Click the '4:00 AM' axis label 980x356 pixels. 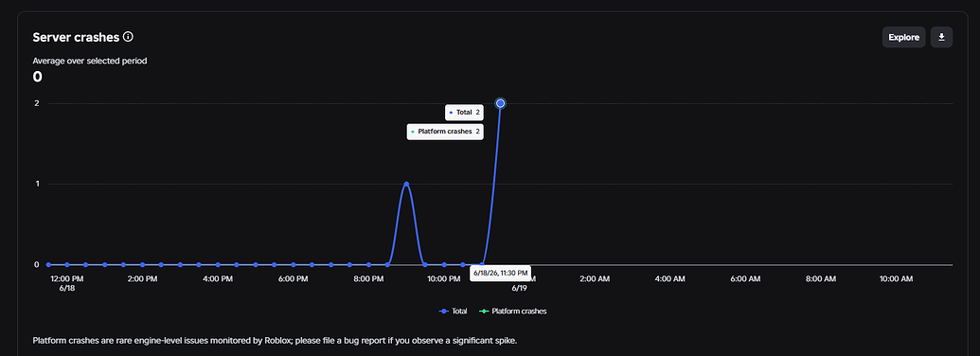pyautogui.click(x=670, y=278)
